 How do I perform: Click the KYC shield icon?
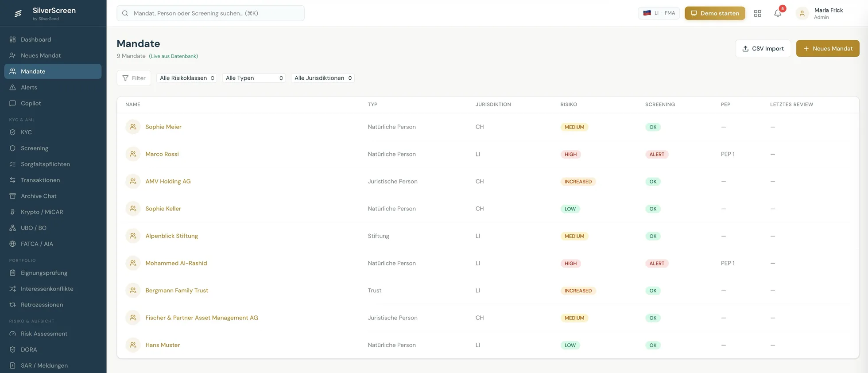[12, 132]
